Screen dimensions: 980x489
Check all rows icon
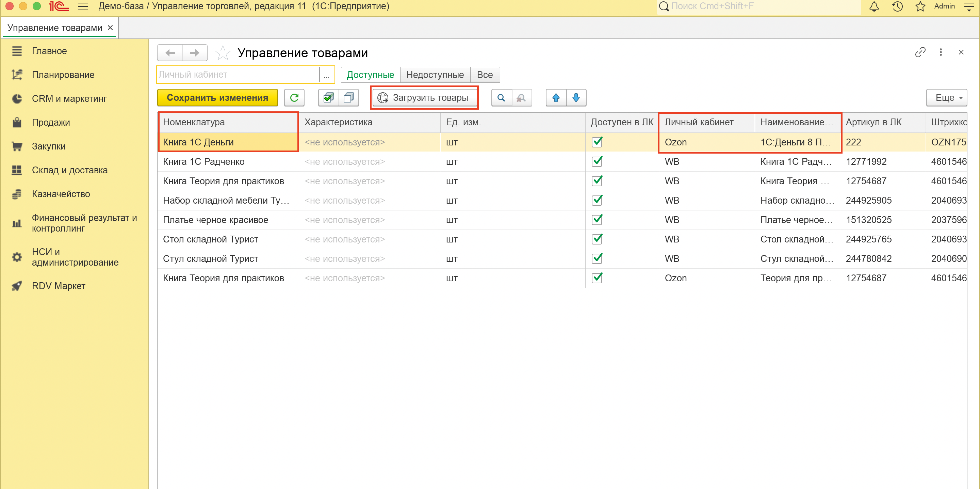tap(328, 98)
